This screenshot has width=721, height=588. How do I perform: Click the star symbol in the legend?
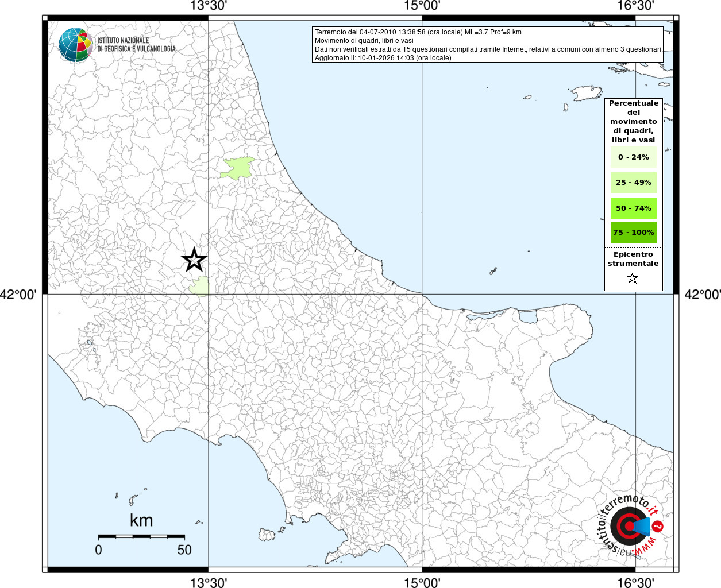pyautogui.click(x=633, y=278)
